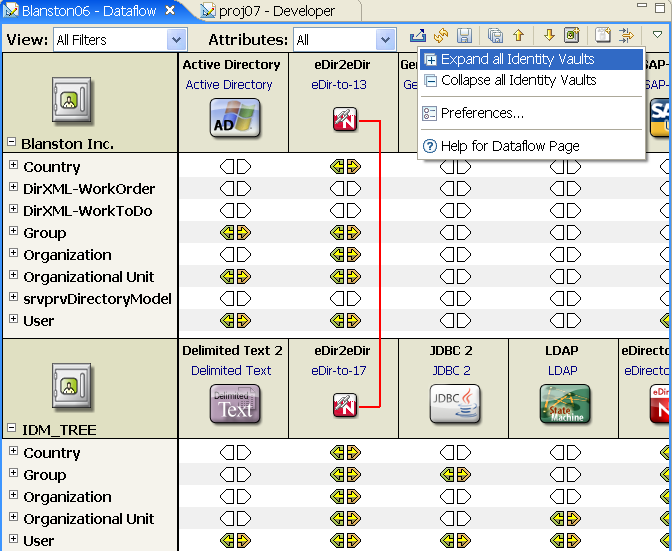Expand the srvprvDirectoryModel row
This screenshot has height=551, width=672.
tap(13, 296)
